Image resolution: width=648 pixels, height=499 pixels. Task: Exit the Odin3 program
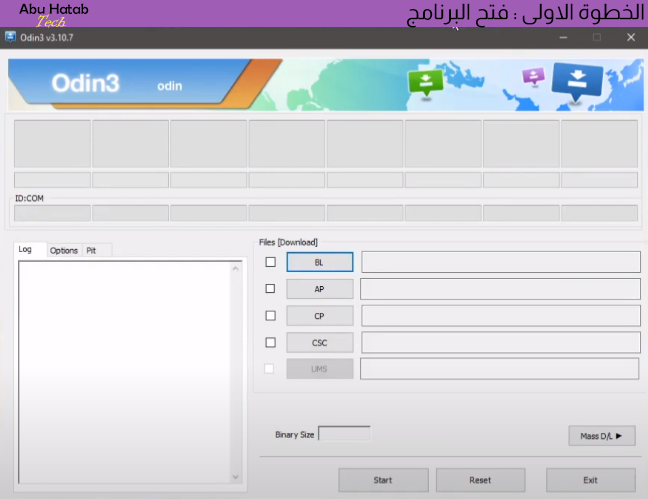point(591,480)
